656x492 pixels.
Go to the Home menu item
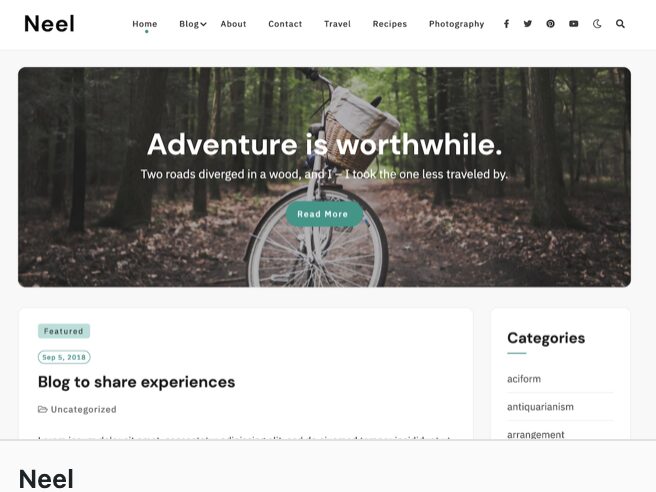pyautogui.click(x=145, y=24)
